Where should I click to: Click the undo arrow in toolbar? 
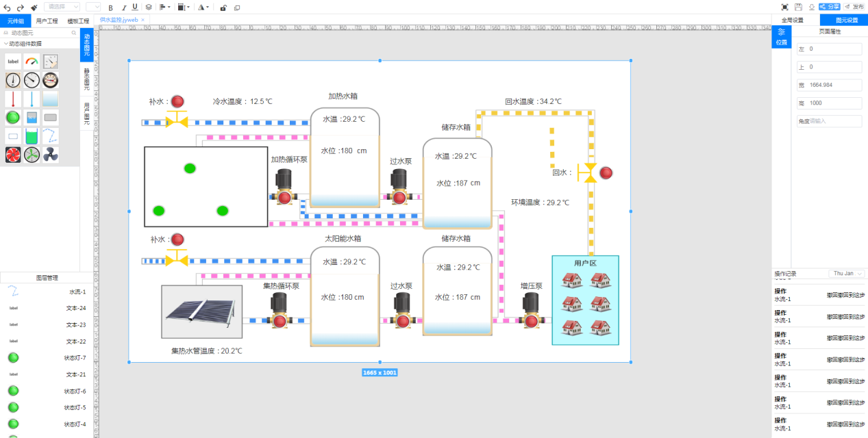click(x=8, y=7)
